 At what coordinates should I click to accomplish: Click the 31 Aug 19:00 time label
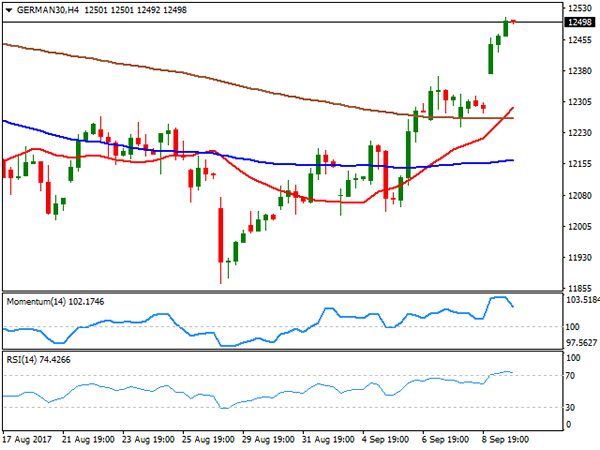328,439
